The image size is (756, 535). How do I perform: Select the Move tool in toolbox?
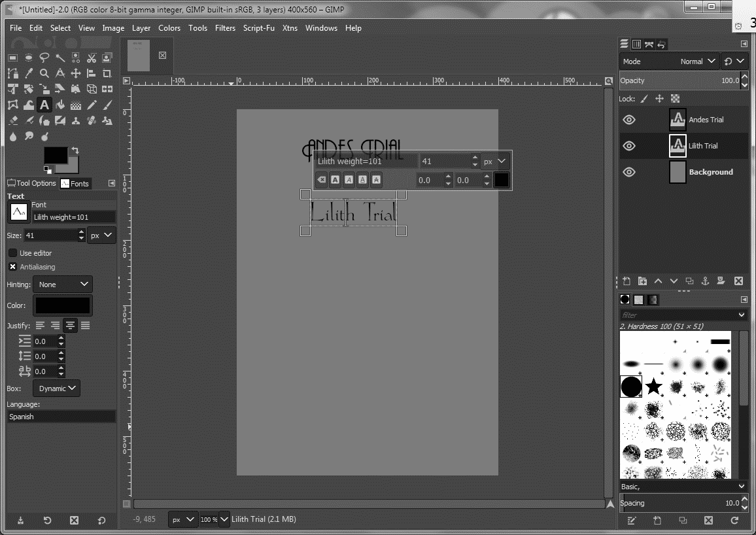(76, 73)
